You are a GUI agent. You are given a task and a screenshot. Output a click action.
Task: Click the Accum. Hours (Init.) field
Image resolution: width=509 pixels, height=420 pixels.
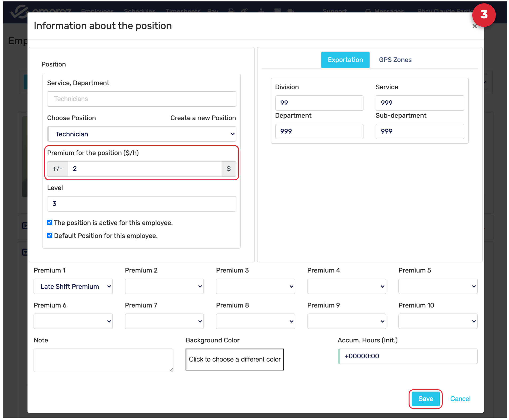(x=407, y=356)
